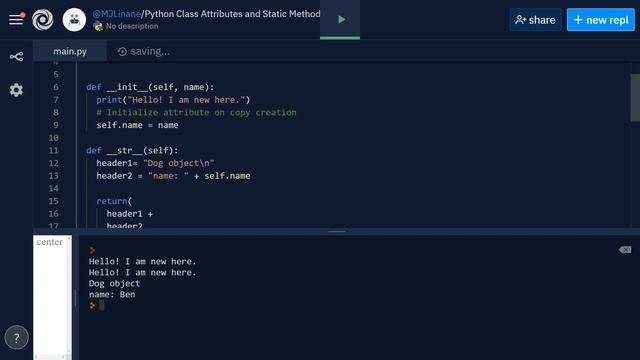
Task: Create a new repl
Action: 600,20
